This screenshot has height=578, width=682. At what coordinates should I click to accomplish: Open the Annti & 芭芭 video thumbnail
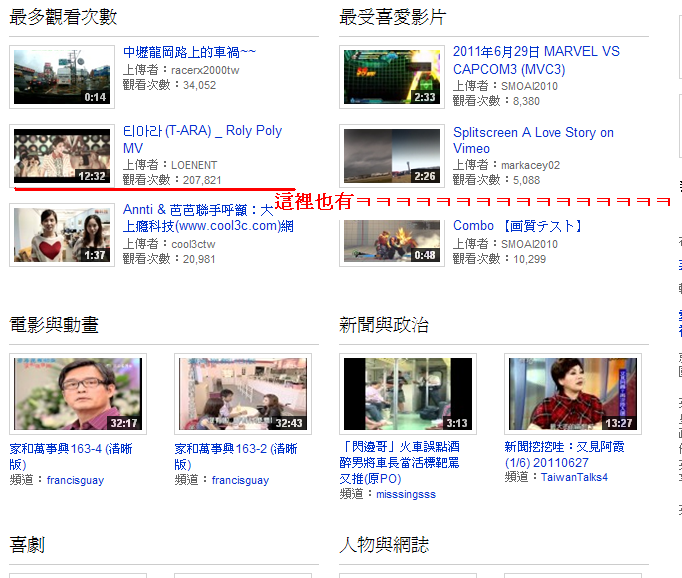coord(62,235)
